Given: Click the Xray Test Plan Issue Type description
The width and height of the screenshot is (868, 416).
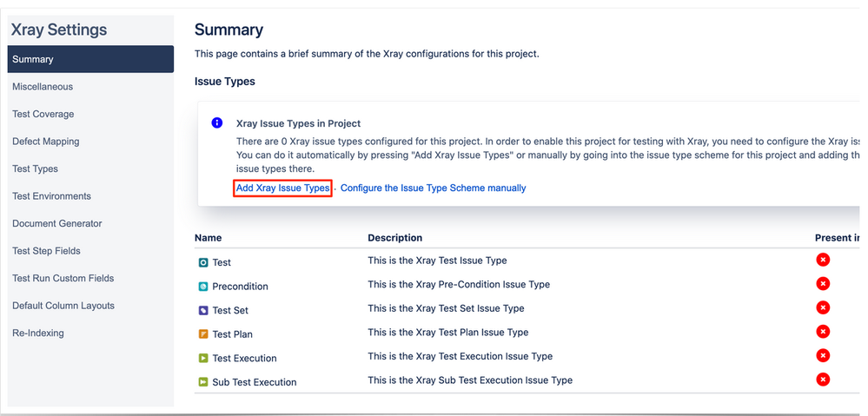Looking at the screenshot, I should pyautogui.click(x=448, y=332).
